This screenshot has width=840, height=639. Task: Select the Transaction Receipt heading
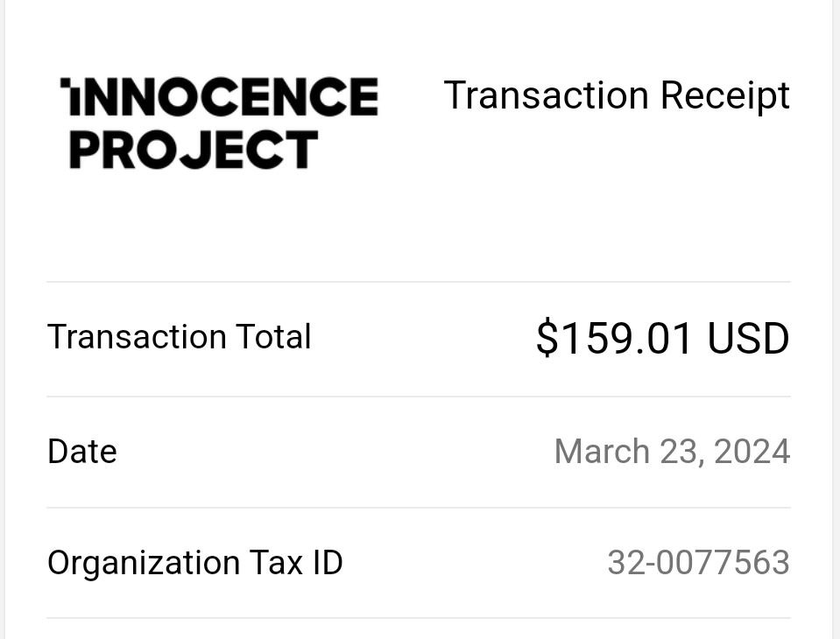(617, 97)
